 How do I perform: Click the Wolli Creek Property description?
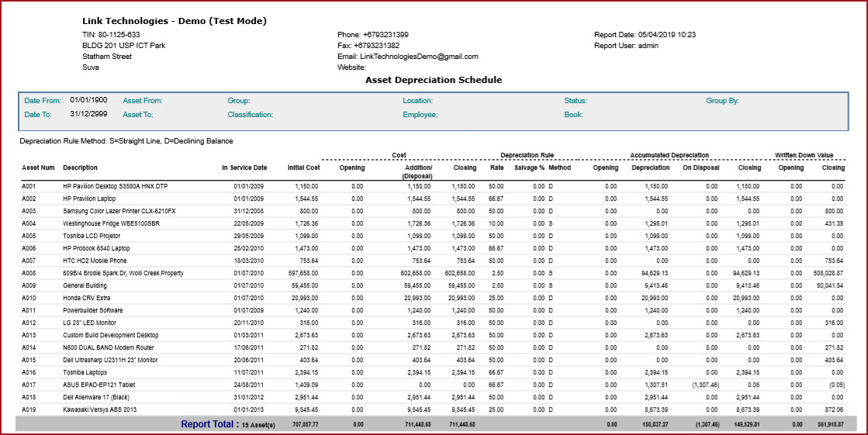click(x=123, y=274)
